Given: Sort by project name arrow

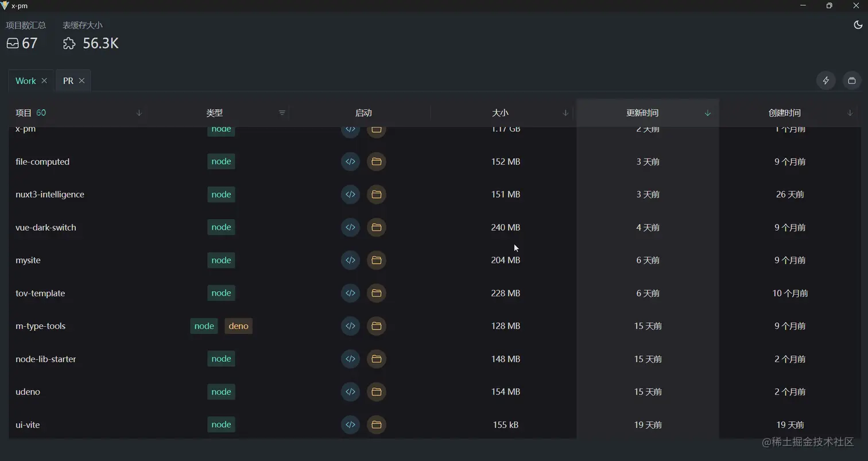Looking at the screenshot, I should pyautogui.click(x=139, y=113).
